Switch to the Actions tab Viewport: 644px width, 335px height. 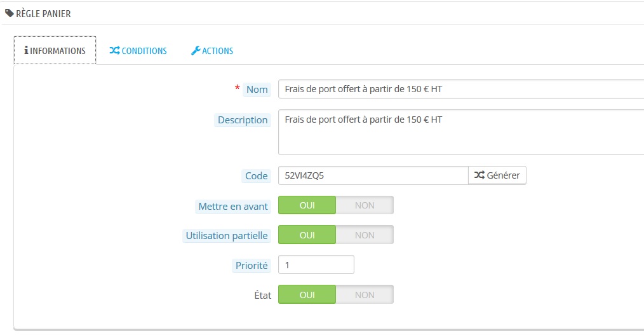click(x=212, y=51)
